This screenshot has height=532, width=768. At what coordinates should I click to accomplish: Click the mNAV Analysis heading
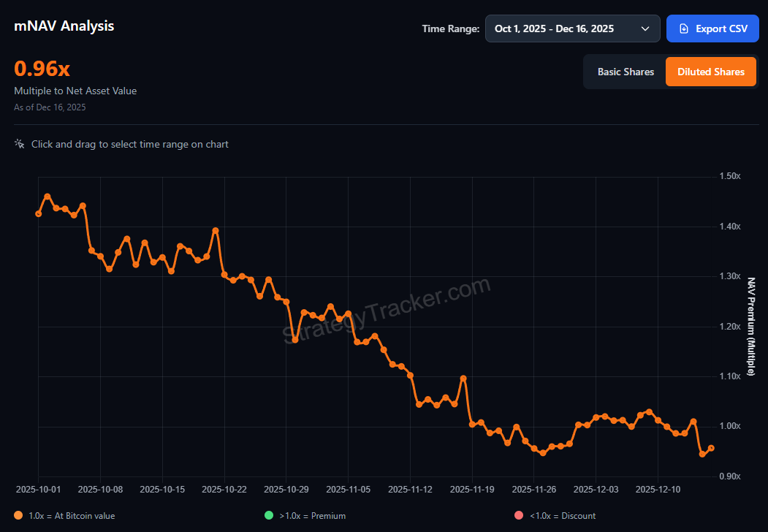tap(64, 26)
